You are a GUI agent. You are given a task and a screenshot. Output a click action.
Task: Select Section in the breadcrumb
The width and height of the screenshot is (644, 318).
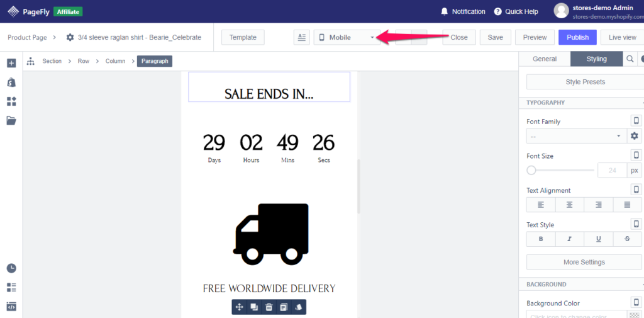(x=52, y=61)
